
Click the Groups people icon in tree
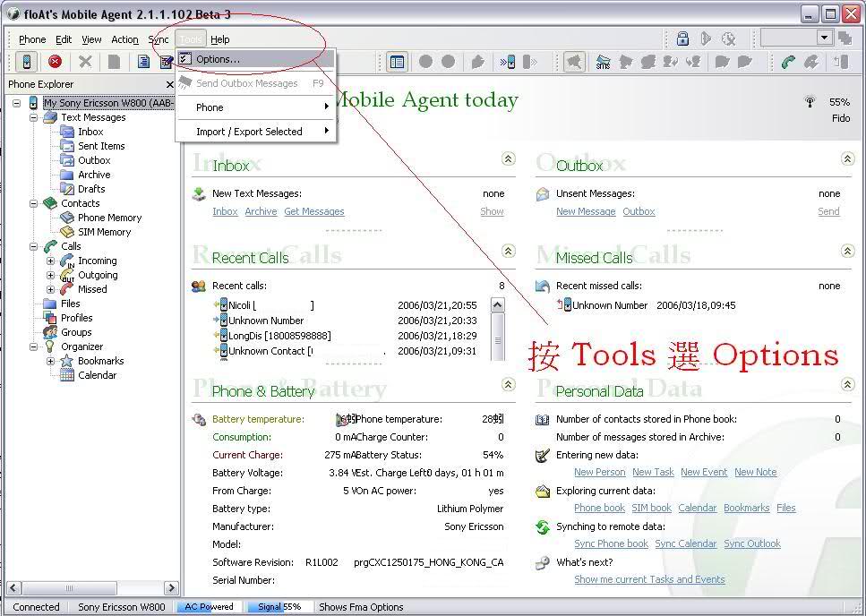[50, 332]
